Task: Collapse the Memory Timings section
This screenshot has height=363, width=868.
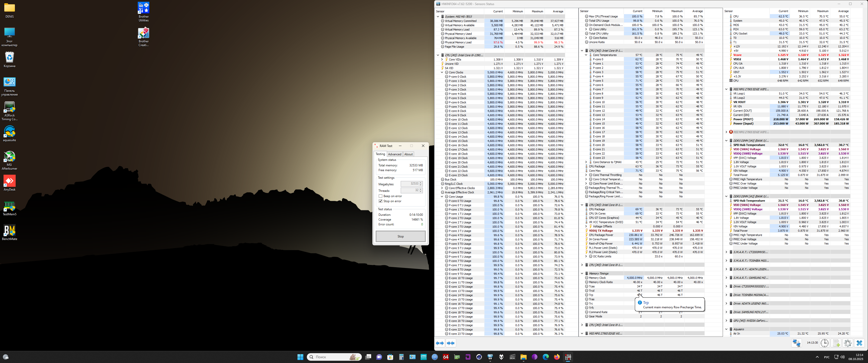Action: coord(582,274)
